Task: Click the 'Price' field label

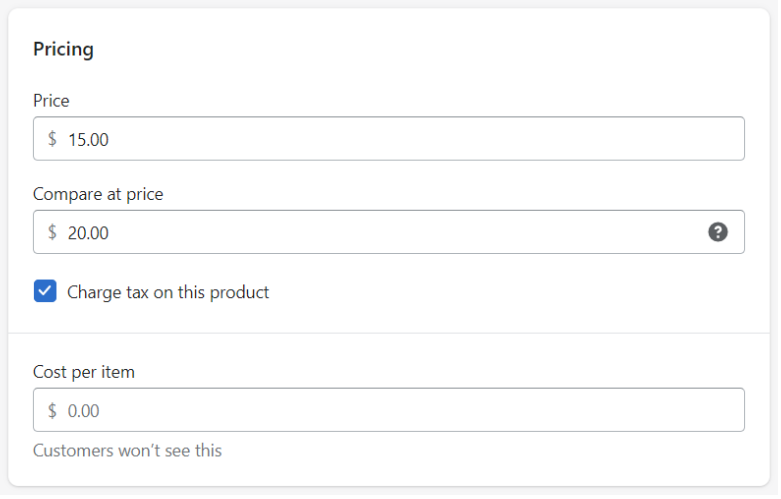Action: (x=51, y=101)
